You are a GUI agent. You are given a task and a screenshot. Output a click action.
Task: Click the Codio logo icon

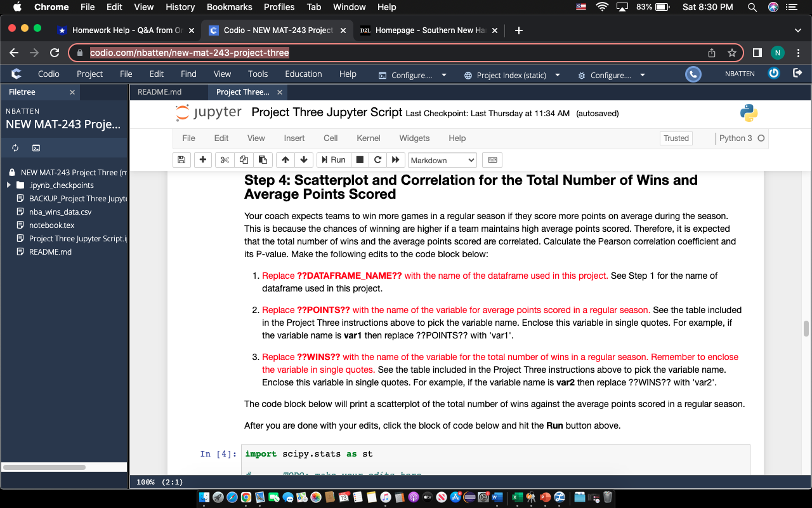click(16, 74)
